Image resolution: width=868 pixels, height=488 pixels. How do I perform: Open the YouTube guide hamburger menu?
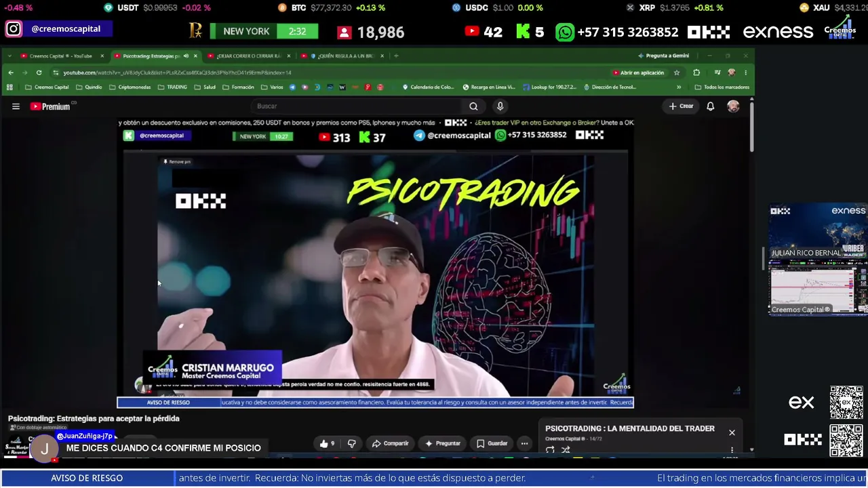click(x=16, y=106)
